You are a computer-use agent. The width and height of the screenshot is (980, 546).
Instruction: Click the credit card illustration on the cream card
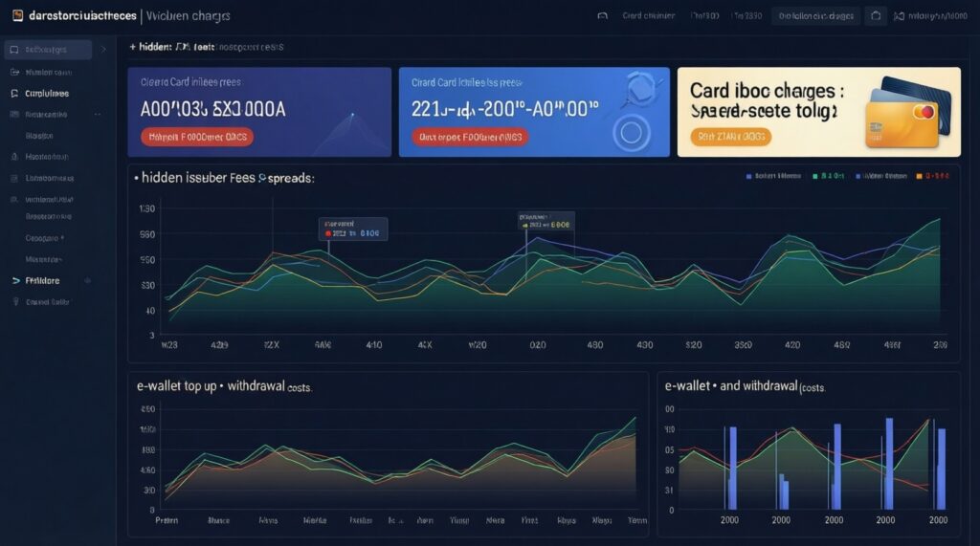(x=909, y=113)
